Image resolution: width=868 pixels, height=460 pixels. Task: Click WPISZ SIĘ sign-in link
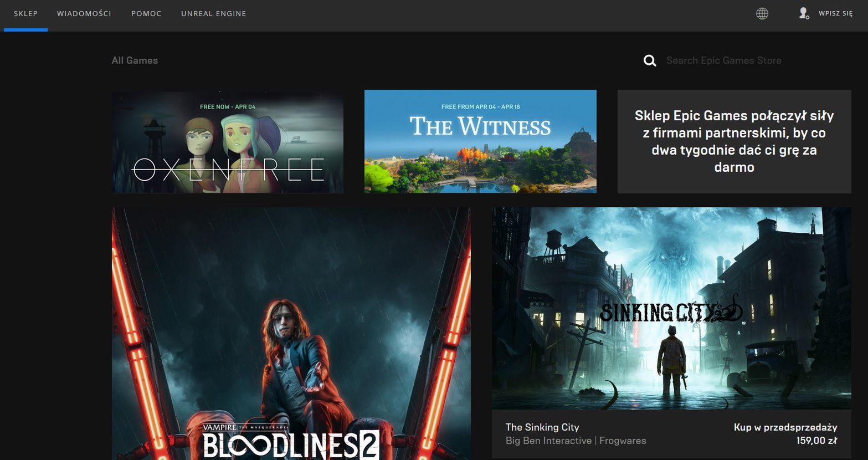tap(835, 14)
